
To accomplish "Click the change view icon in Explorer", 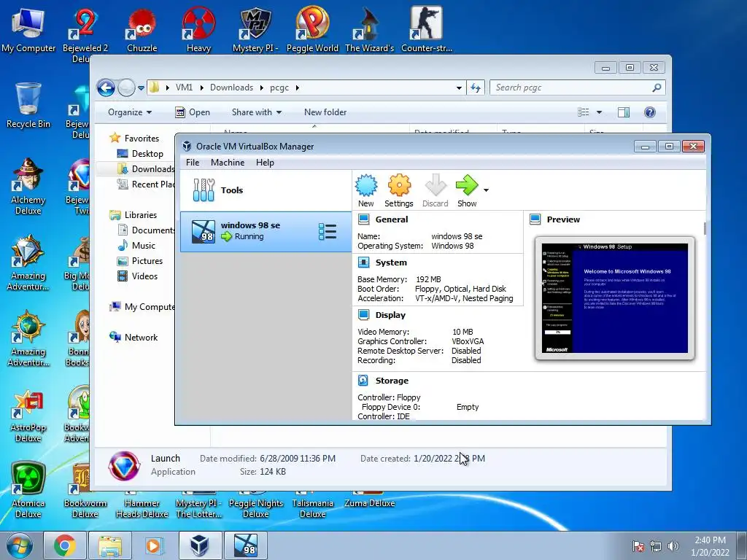I will pos(584,112).
